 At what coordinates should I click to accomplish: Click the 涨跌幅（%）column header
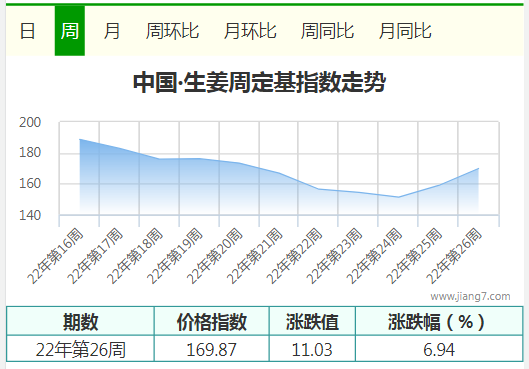pos(439,321)
